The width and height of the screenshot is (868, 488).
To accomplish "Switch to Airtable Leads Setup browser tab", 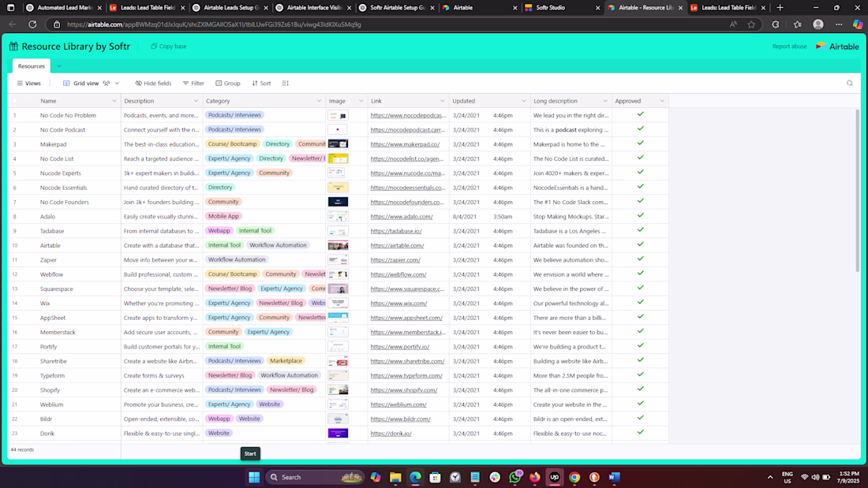I will 230,8.
